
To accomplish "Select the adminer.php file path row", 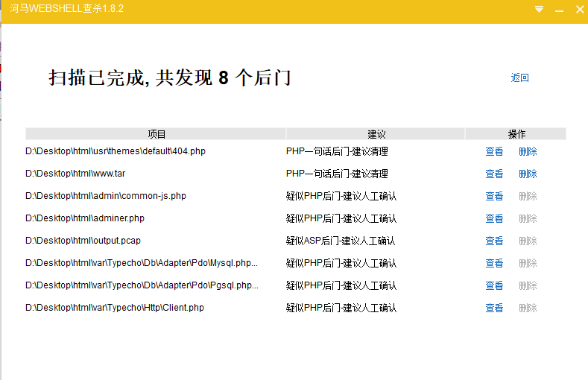I will tap(85, 218).
